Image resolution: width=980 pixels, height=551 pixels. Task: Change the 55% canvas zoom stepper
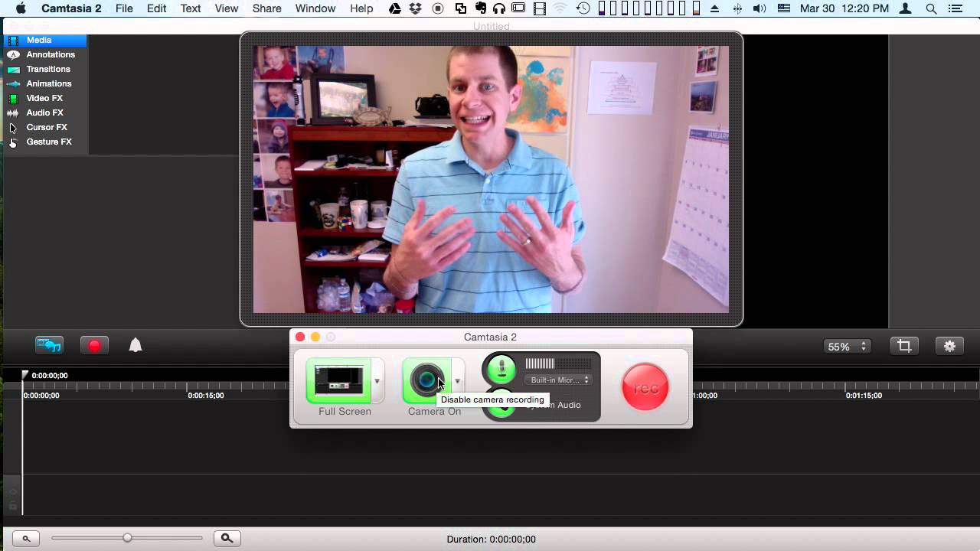[x=848, y=347]
